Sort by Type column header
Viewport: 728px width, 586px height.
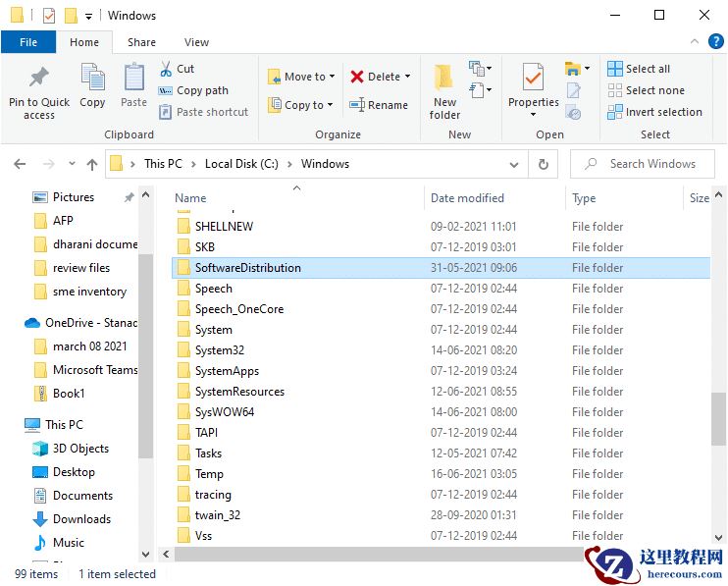(x=584, y=198)
